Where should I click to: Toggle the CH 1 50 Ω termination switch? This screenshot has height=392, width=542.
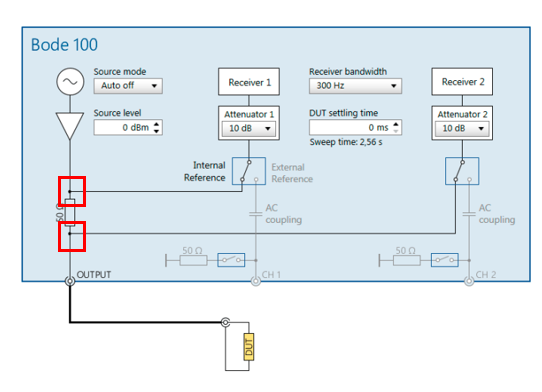click(x=231, y=260)
